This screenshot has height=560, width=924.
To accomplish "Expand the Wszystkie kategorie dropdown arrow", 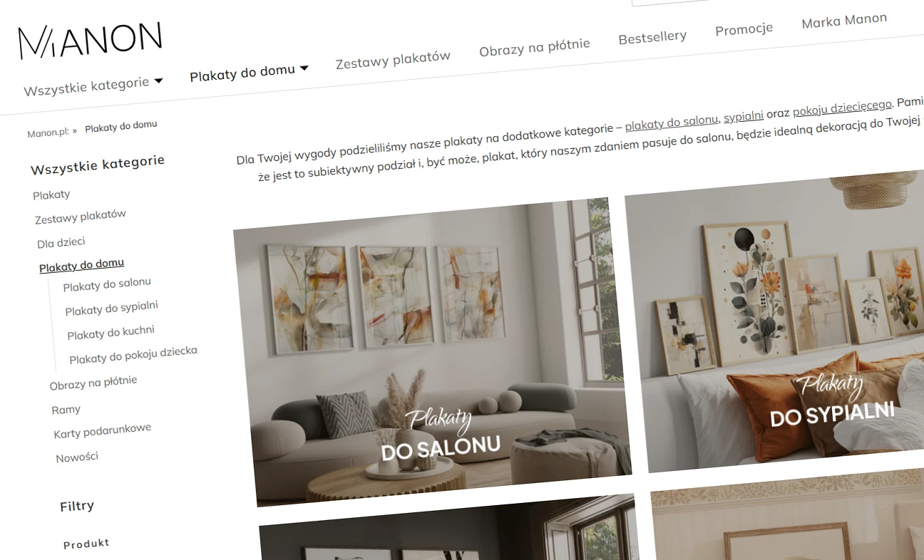I will point(158,81).
